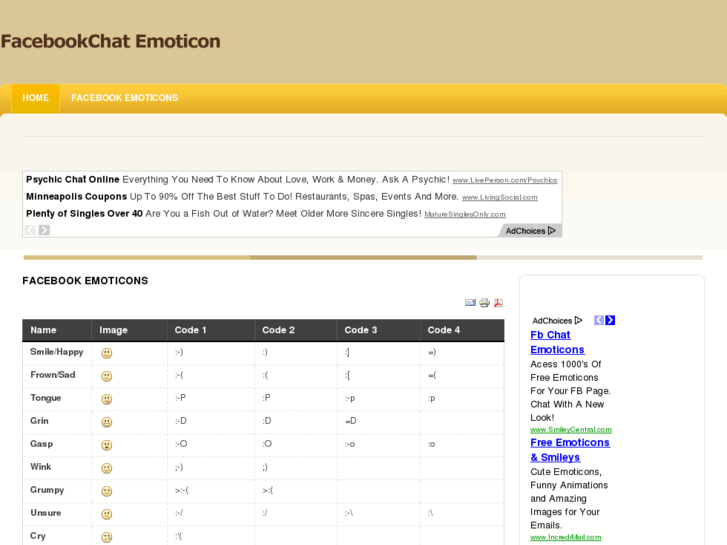This screenshot has height=545, width=727.
Task: Click the Grumpy emoticon image
Action: click(107, 491)
